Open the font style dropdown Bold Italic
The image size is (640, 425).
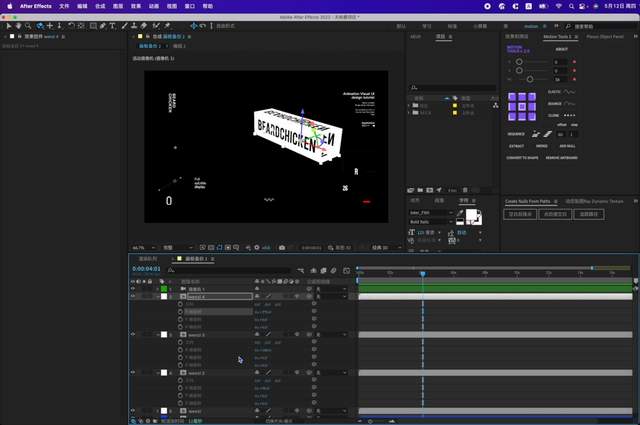tap(431, 222)
